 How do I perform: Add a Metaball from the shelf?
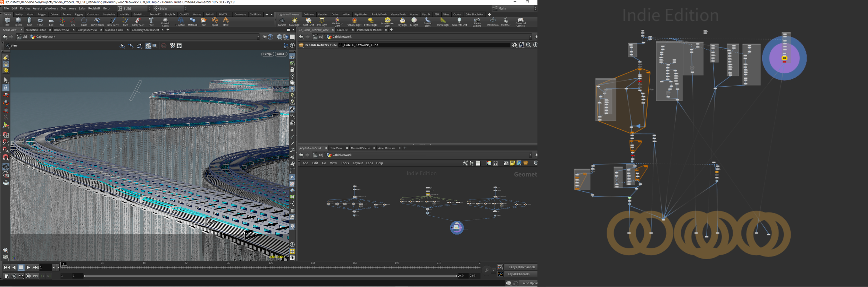point(192,22)
